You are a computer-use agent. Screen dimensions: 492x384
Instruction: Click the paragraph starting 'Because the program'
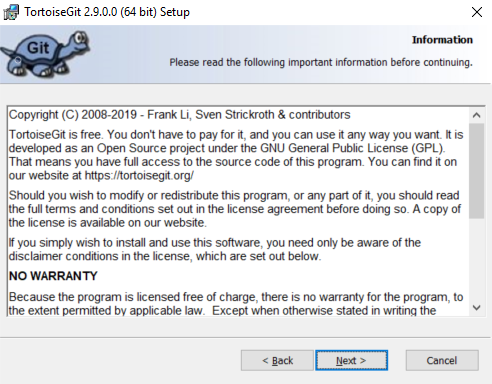click(236, 304)
